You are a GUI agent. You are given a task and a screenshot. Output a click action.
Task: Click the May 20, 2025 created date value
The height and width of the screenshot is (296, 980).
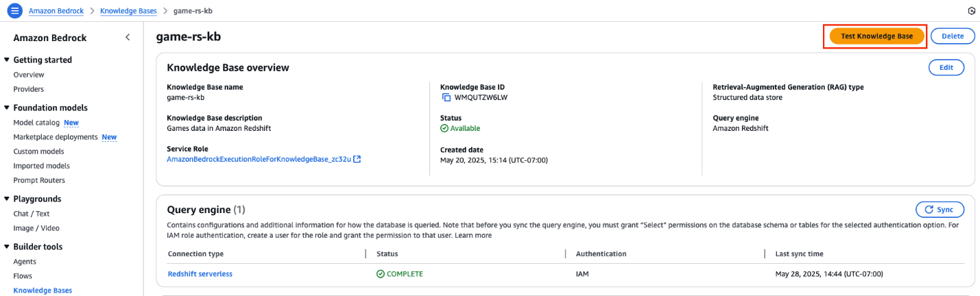tap(494, 160)
